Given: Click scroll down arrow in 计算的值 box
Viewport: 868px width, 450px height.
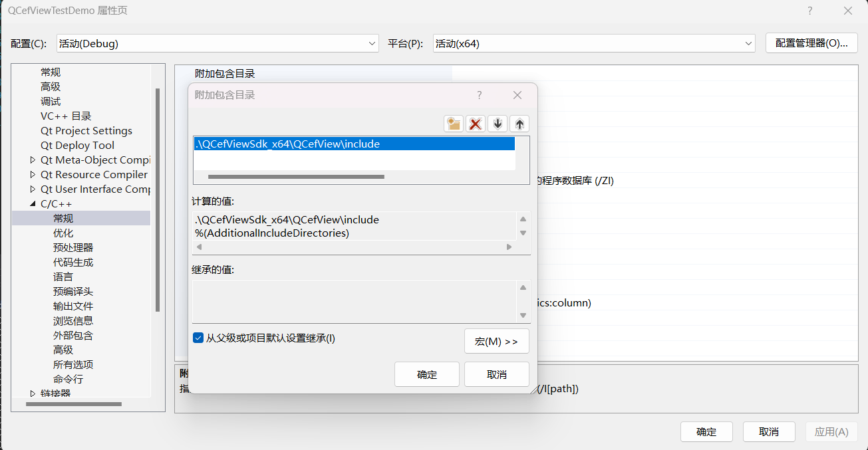Looking at the screenshot, I should click(523, 233).
